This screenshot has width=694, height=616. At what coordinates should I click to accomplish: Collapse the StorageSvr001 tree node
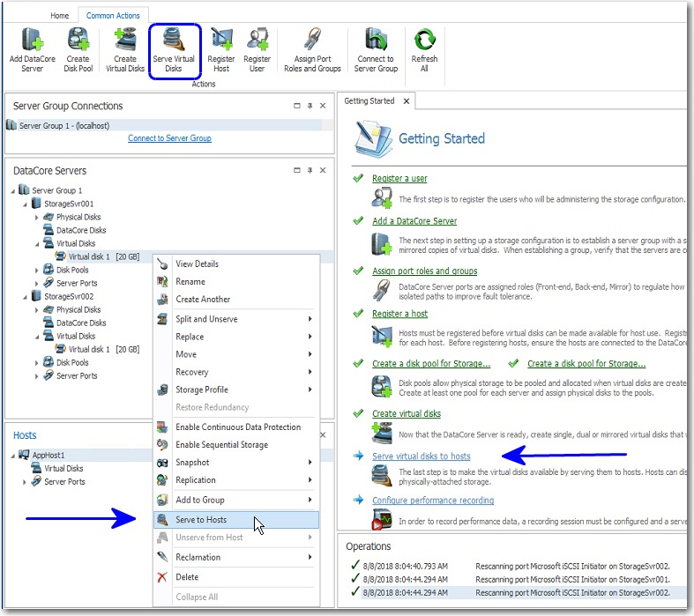(x=26, y=204)
